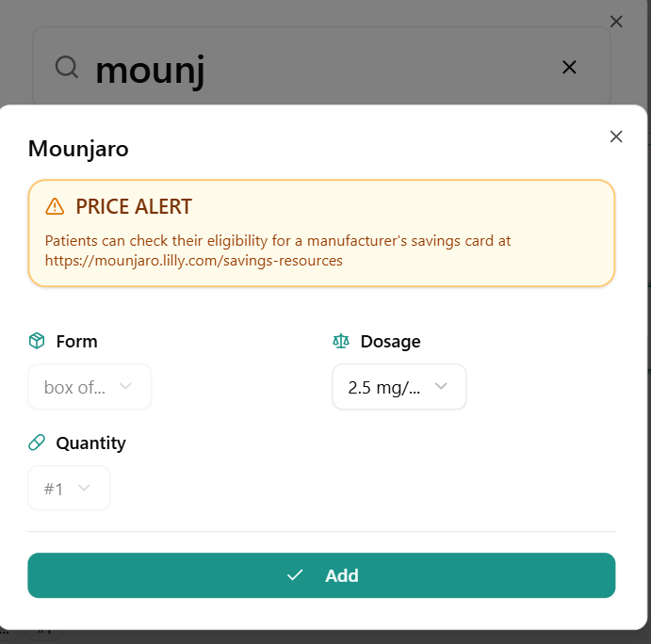The width and height of the screenshot is (651, 644).
Task: Click the warning triangle in Price Alert
Action: tap(55, 206)
